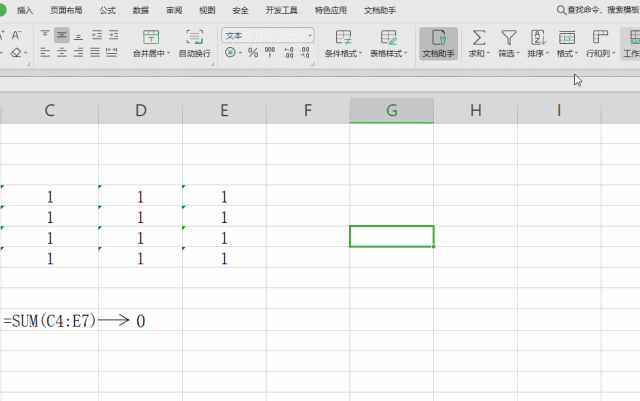Toggle the middle vertical alignment button
The width and height of the screenshot is (640, 401).
[x=62, y=35]
